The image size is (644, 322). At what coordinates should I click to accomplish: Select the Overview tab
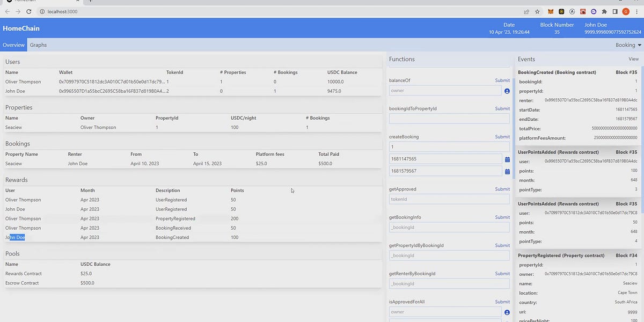[13, 45]
